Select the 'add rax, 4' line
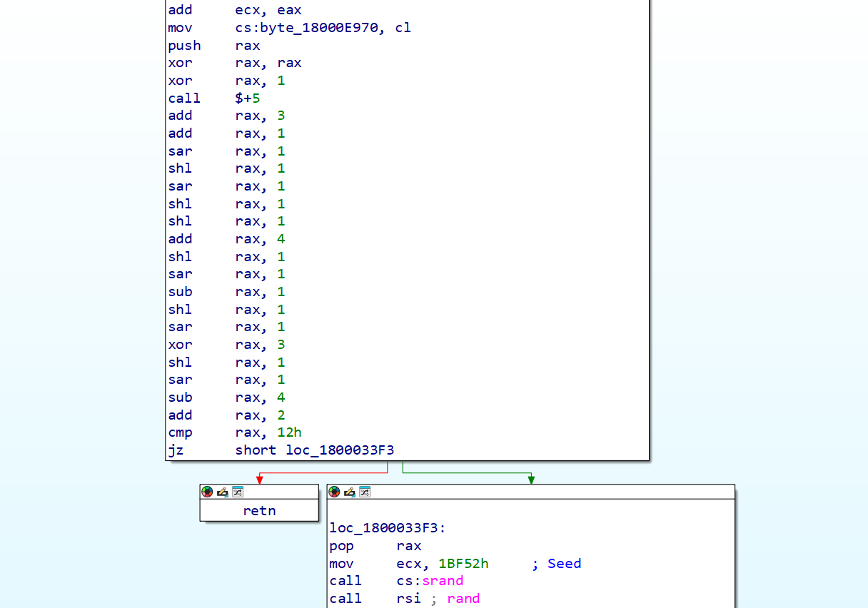Viewport: 868px width, 608px height. tap(226, 239)
